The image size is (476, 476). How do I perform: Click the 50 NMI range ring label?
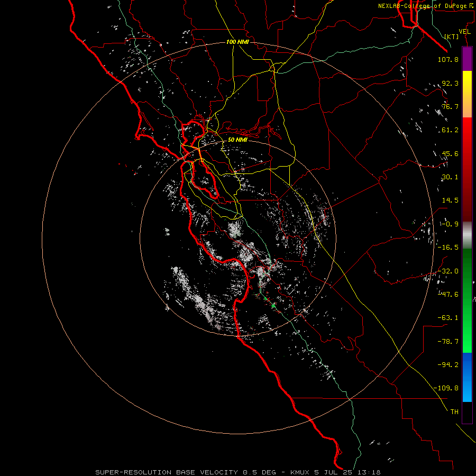click(237, 140)
